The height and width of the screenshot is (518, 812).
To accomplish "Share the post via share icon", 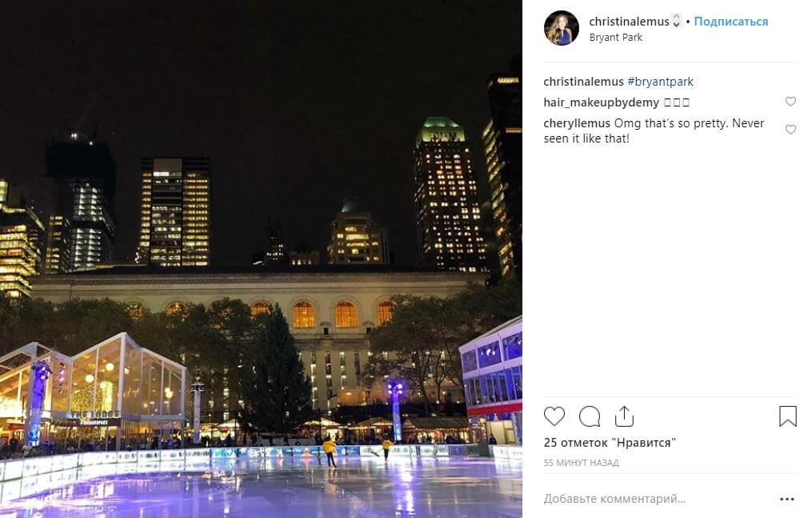I will coord(624,416).
